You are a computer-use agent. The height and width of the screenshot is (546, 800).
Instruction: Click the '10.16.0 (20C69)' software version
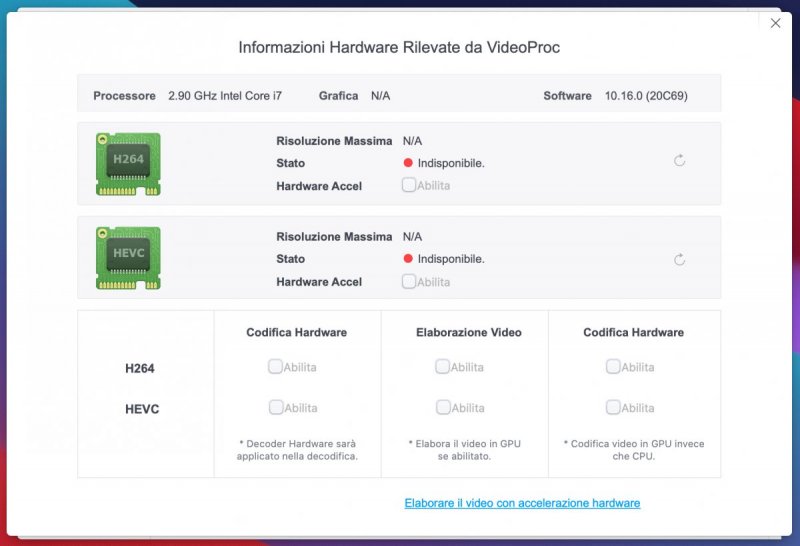tap(646, 96)
